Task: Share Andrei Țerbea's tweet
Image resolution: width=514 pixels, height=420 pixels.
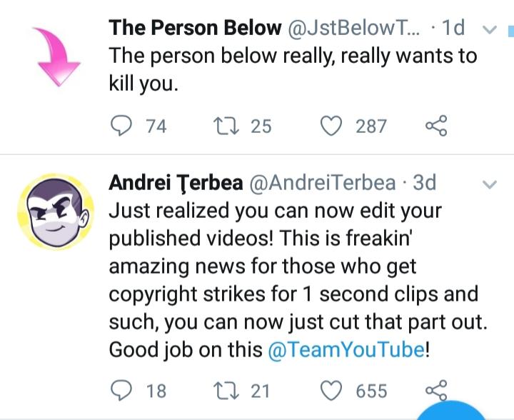Action: pyautogui.click(x=436, y=390)
